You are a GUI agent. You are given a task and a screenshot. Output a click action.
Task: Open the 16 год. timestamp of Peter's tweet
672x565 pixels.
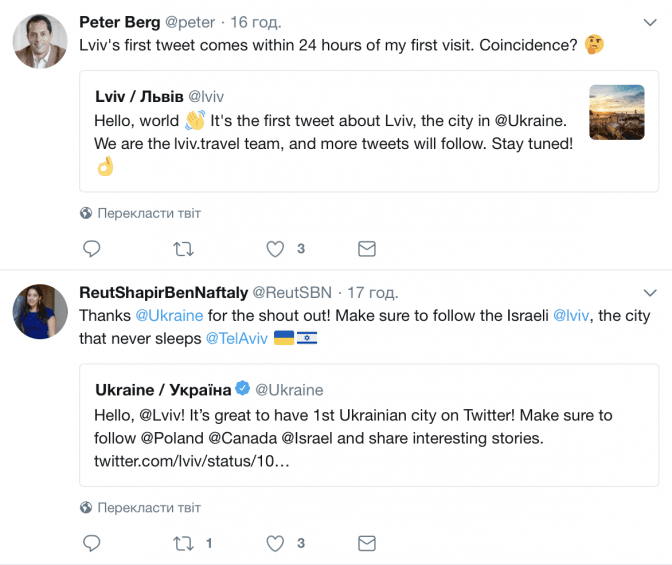[x=253, y=21]
